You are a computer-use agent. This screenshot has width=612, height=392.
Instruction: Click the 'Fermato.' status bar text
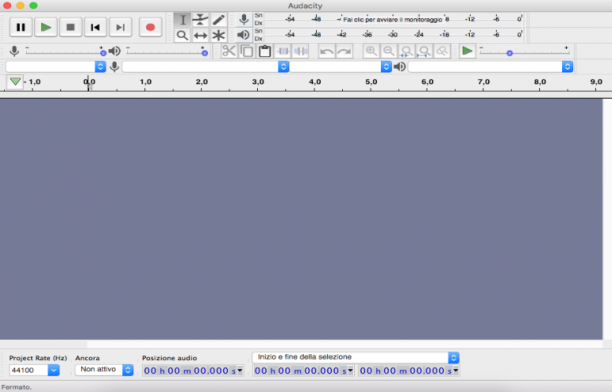point(16,387)
